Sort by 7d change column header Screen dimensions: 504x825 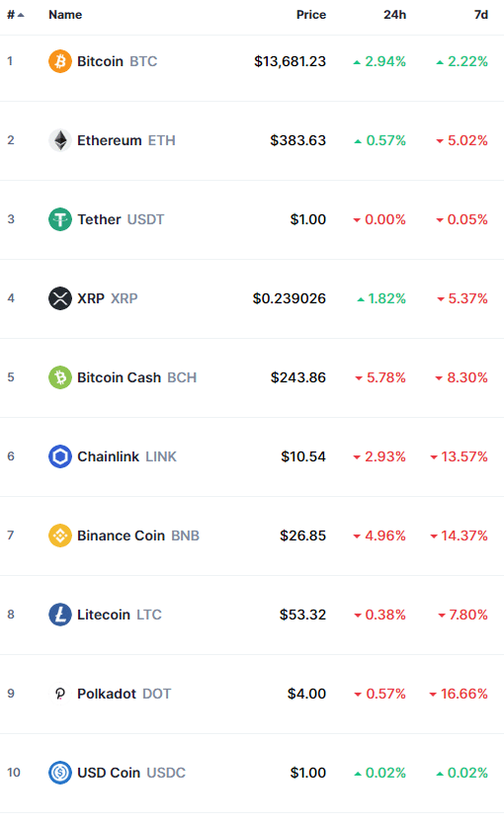[x=481, y=15]
